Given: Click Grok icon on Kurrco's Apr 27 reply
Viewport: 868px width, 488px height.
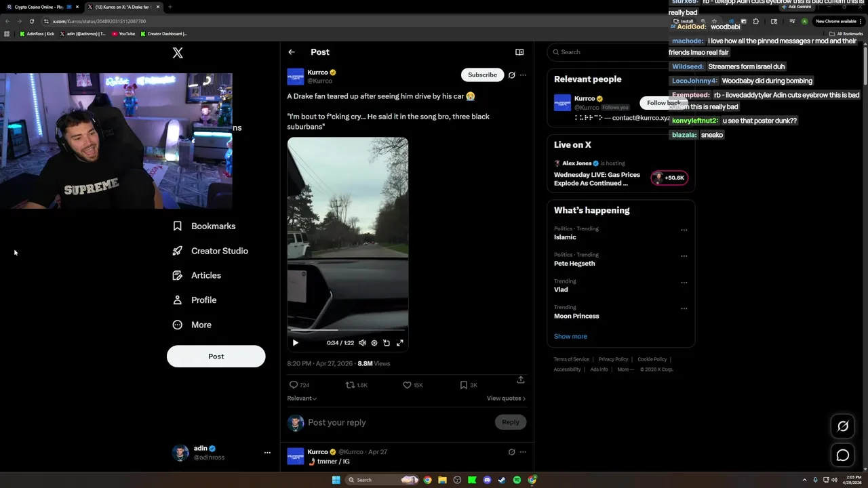Looking at the screenshot, I should [x=512, y=452].
